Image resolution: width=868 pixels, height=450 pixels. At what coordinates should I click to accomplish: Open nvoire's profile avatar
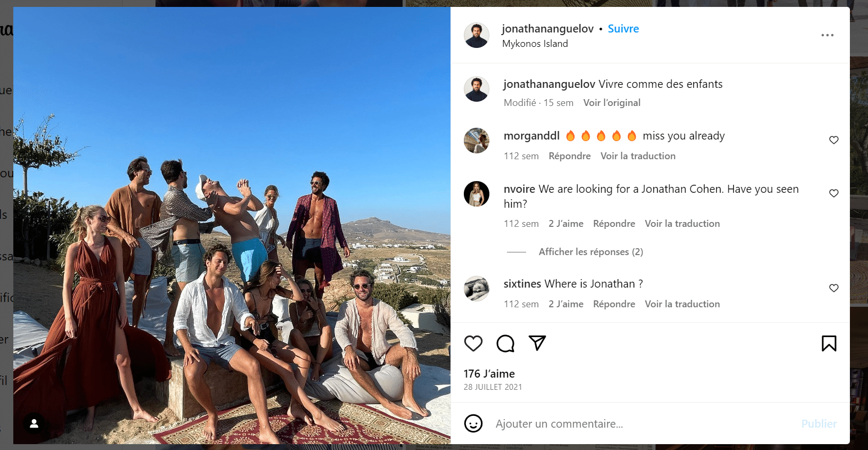coord(476,194)
